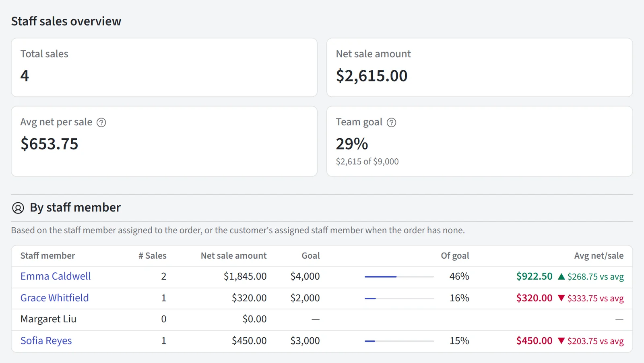The height and width of the screenshot is (363, 644).
Task: Click the 46% of goal value
Action: pyautogui.click(x=459, y=276)
